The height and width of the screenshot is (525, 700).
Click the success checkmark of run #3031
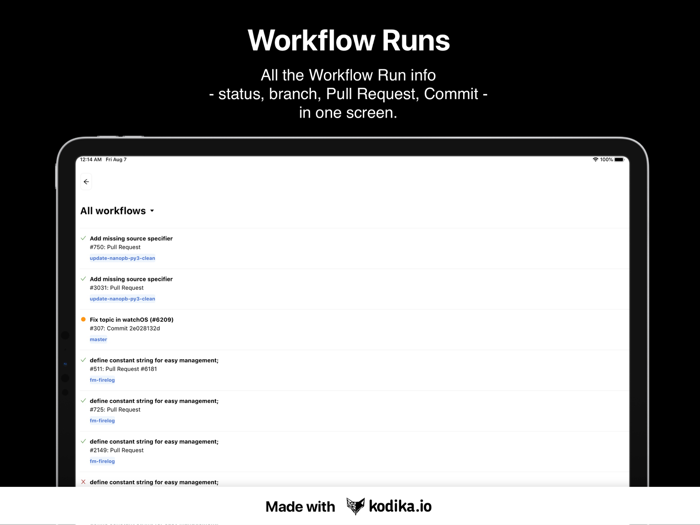coord(83,279)
